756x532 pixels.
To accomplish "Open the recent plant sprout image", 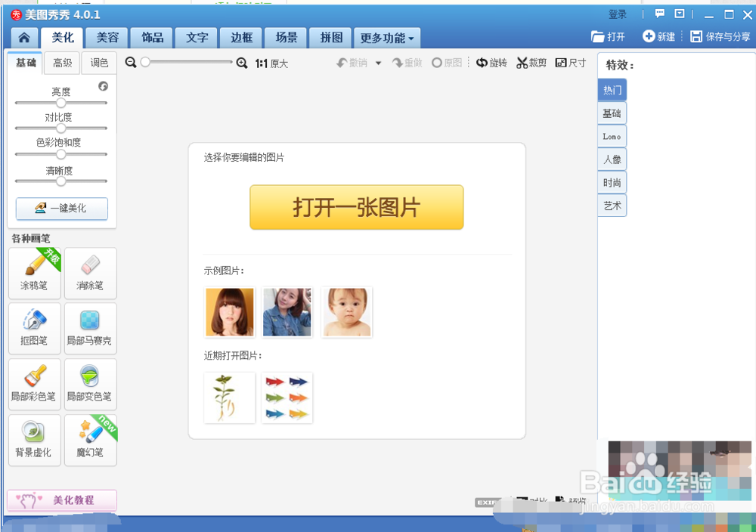I will point(230,397).
